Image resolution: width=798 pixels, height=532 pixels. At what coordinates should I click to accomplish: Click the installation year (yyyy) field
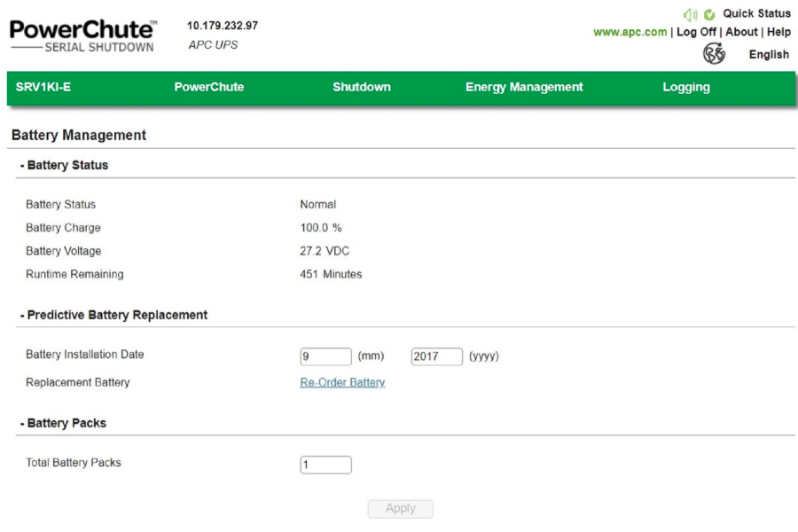436,356
